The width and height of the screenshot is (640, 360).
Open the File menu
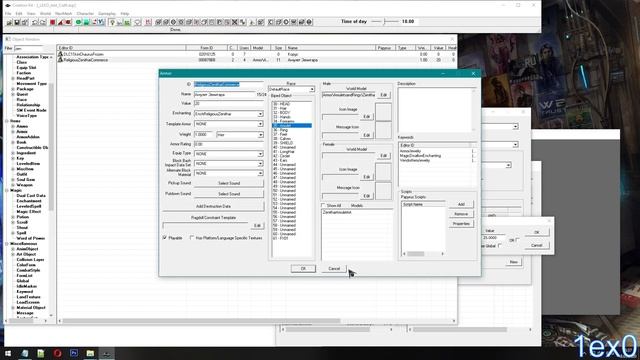[8, 13]
